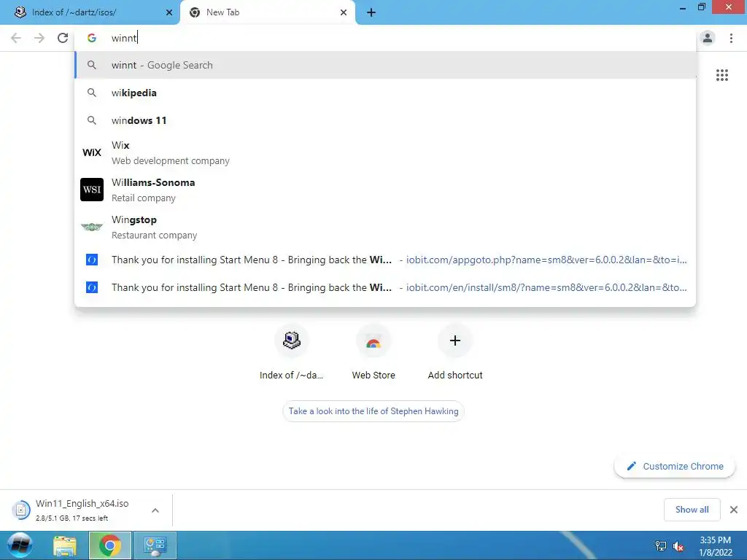Click the Add shortcut plus tile
747x560 pixels.
click(x=455, y=354)
